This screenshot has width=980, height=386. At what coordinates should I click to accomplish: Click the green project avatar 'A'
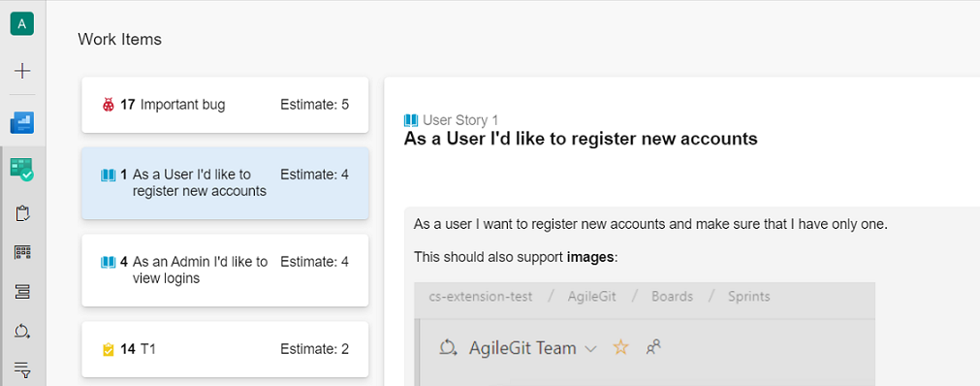click(x=22, y=24)
